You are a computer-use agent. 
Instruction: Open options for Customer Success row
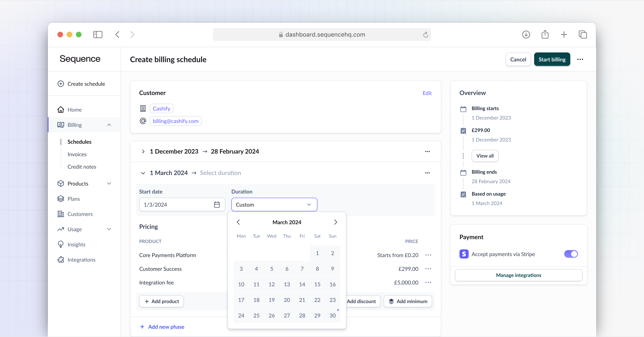[428, 269]
